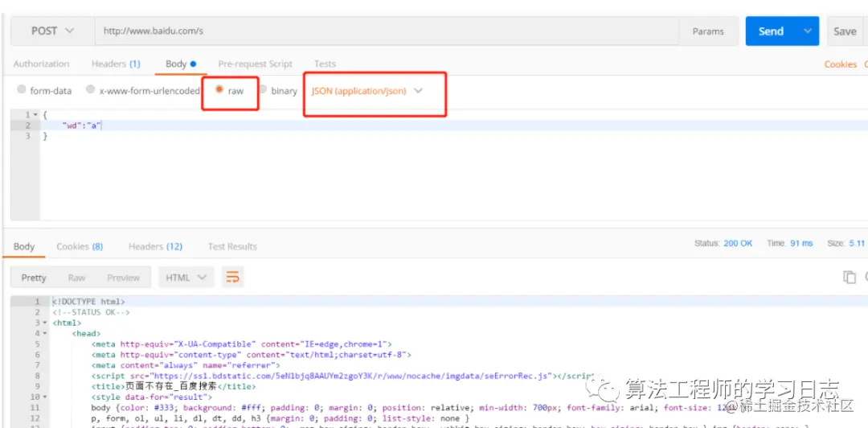
Task: Open the response Headers (12) tab
Action: [x=156, y=247]
